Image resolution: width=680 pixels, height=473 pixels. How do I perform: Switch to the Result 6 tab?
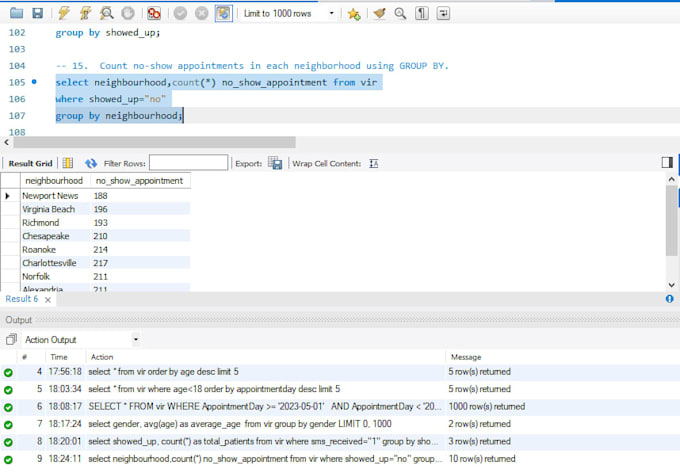(22, 299)
